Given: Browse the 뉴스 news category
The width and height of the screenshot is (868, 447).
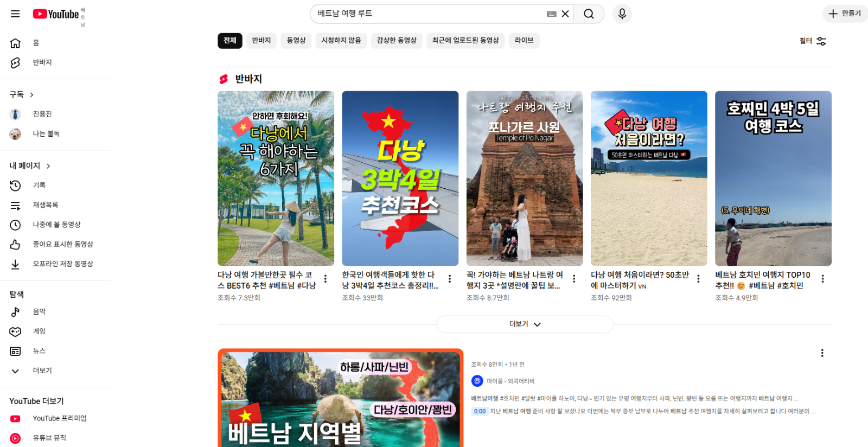Looking at the screenshot, I should (55, 351).
